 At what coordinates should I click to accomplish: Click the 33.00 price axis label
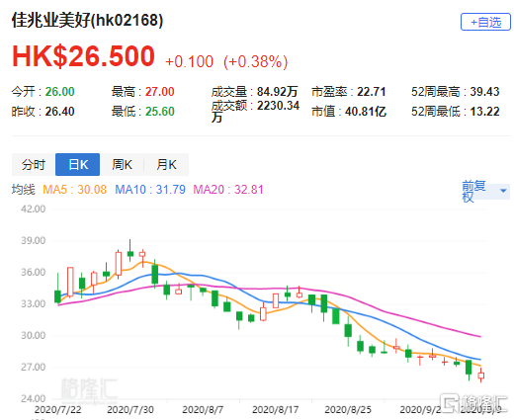pyautogui.click(x=34, y=303)
